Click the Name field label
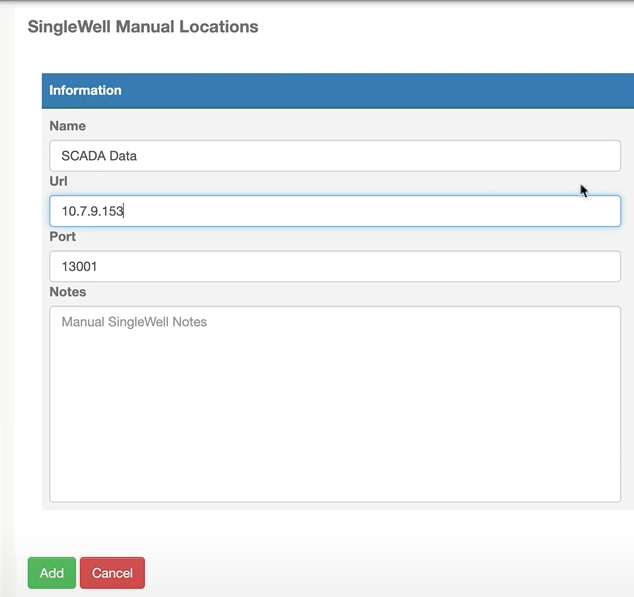The image size is (634, 597). (x=68, y=126)
